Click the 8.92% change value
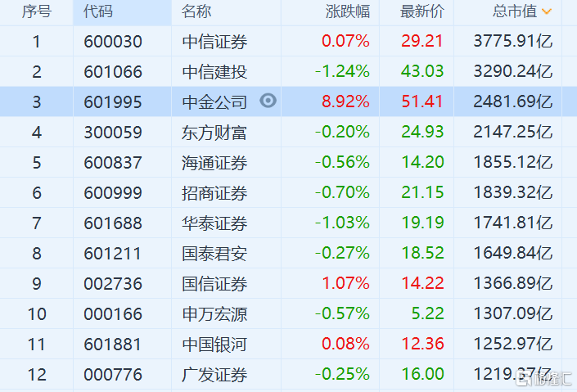577x392 pixels. point(345,101)
